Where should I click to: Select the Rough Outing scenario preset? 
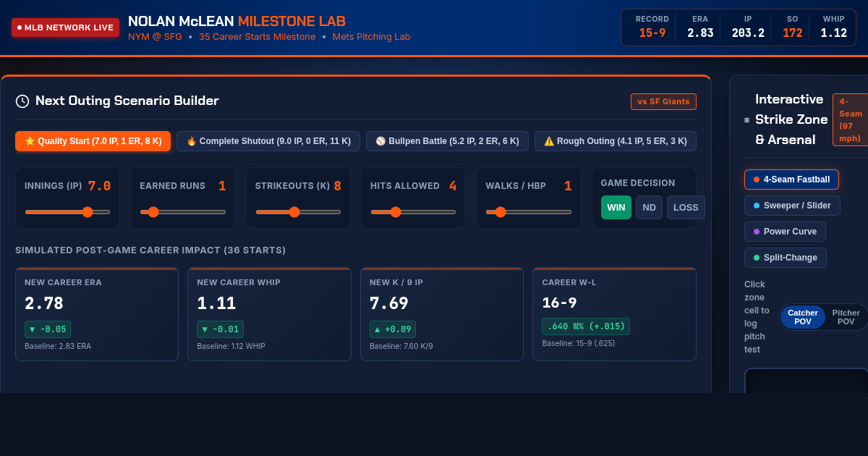click(616, 141)
